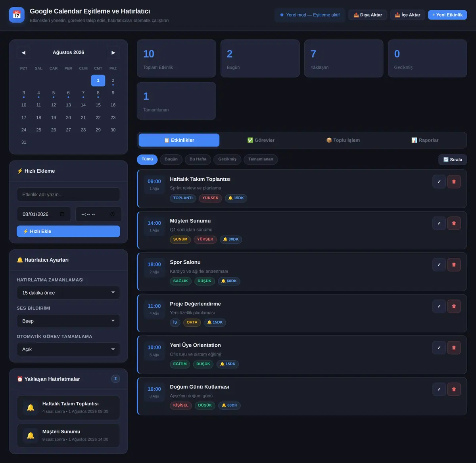Click the SAĞLIK category tag
The width and height of the screenshot is (476, 463).
180,281
